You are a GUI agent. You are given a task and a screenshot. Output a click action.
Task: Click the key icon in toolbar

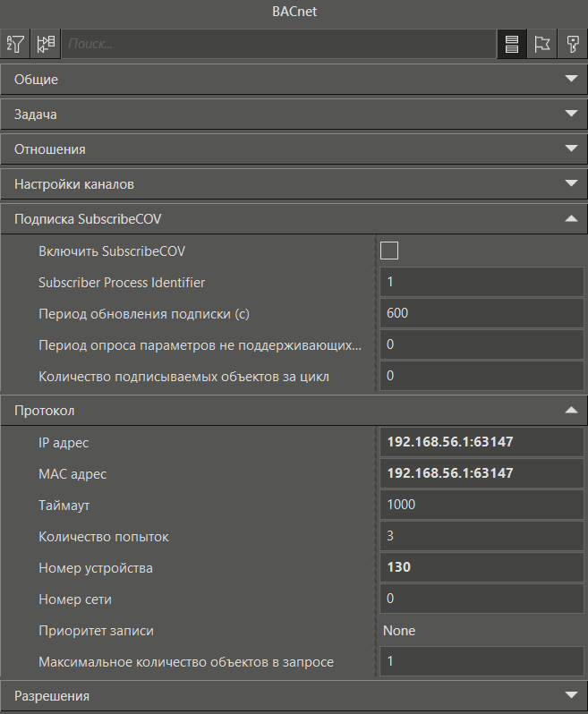pyautogui.click(x=572, y=44)
